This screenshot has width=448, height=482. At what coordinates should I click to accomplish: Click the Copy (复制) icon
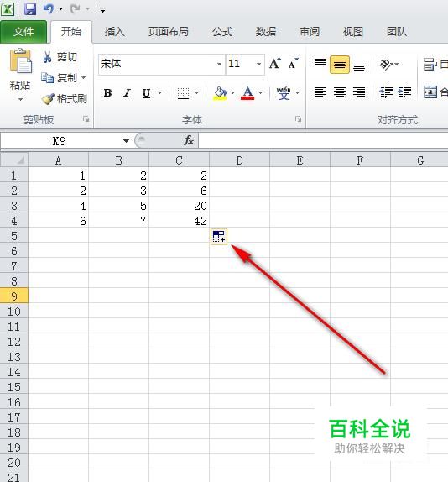(x=47, y=77)
